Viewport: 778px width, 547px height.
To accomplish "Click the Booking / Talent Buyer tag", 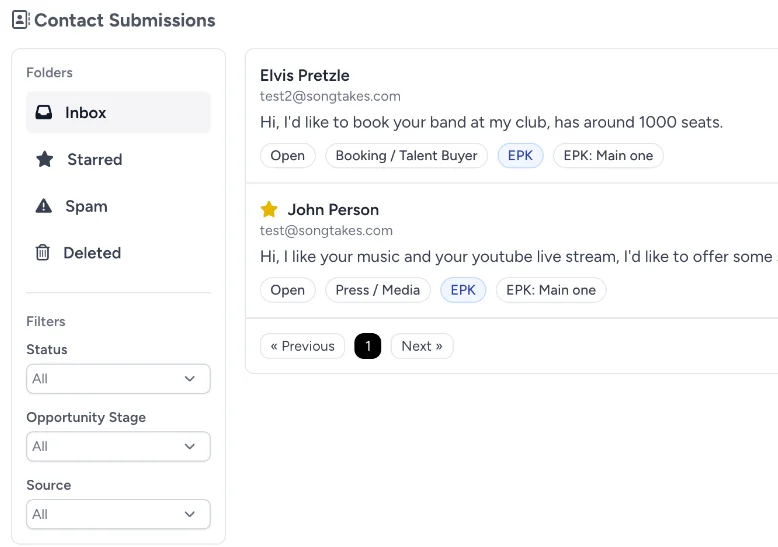I will [407, 156].
